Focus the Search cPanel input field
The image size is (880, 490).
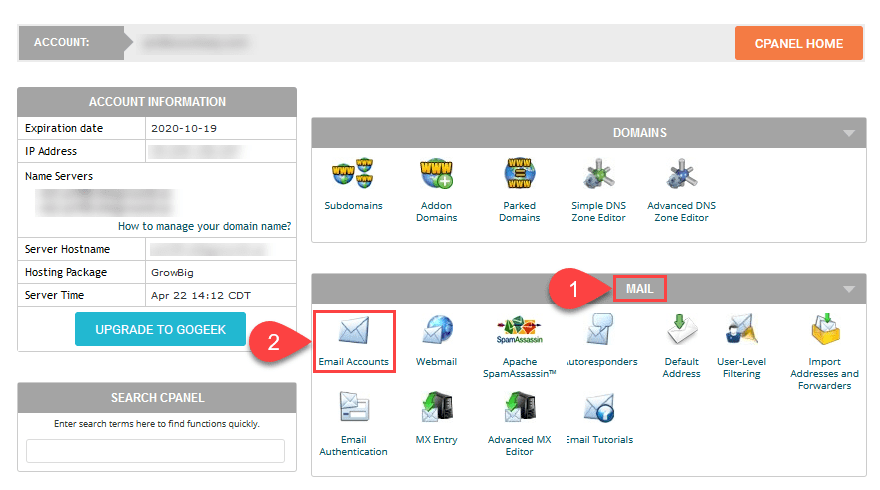coord(155,451)
